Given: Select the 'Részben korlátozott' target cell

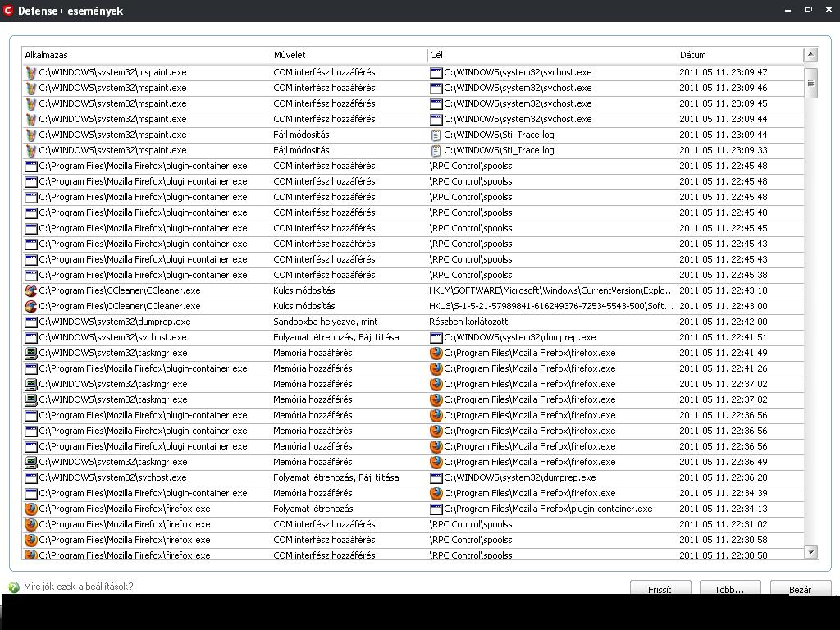Looking at the screenshot, I should click(468, 322).
